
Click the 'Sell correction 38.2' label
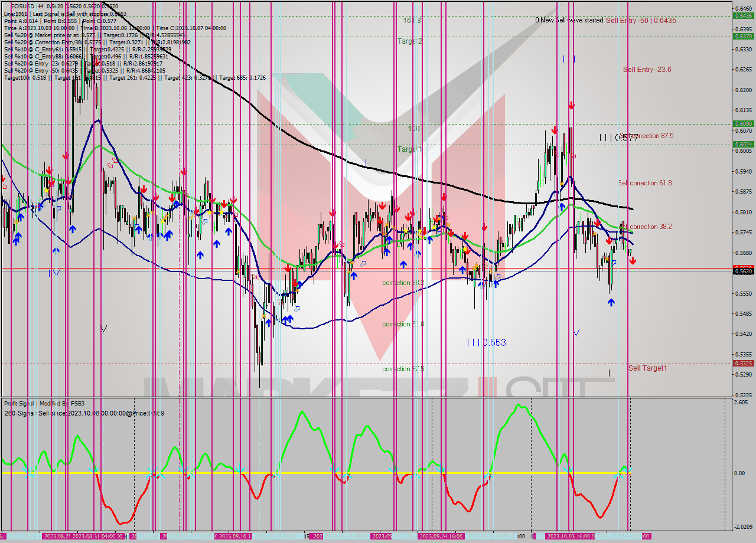[646, 227]
